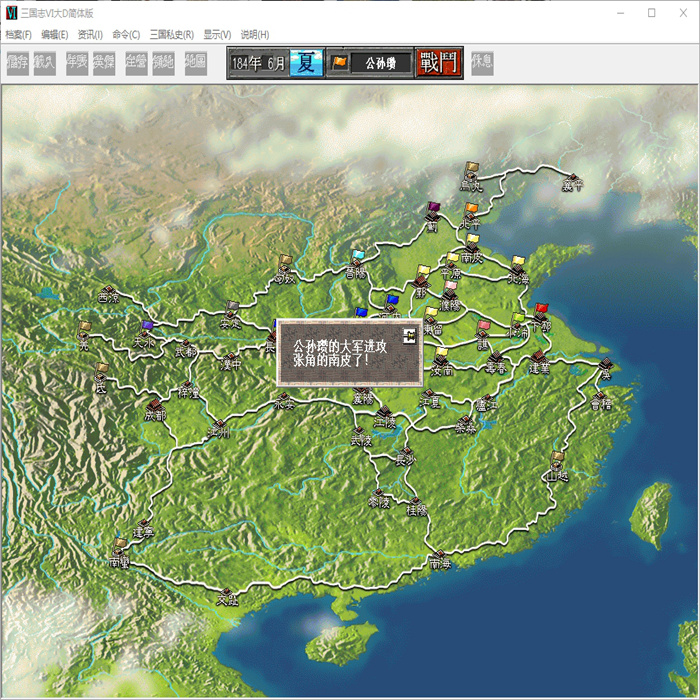Click the 夏 summer season icon
Screen dimensions: 700x700
306,63
